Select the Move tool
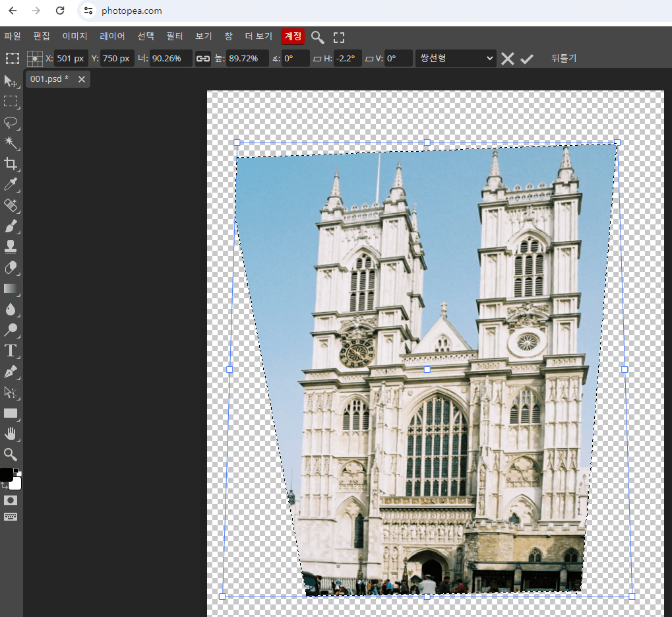The width and height of the screenshot is (672, 617). 11,81
